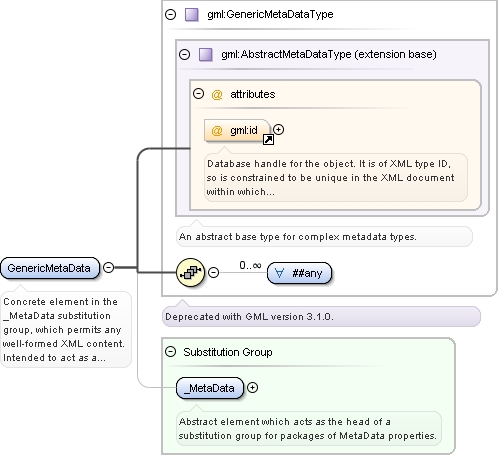Click the @ icon beside attributes heading

click(x=217, y=95)
